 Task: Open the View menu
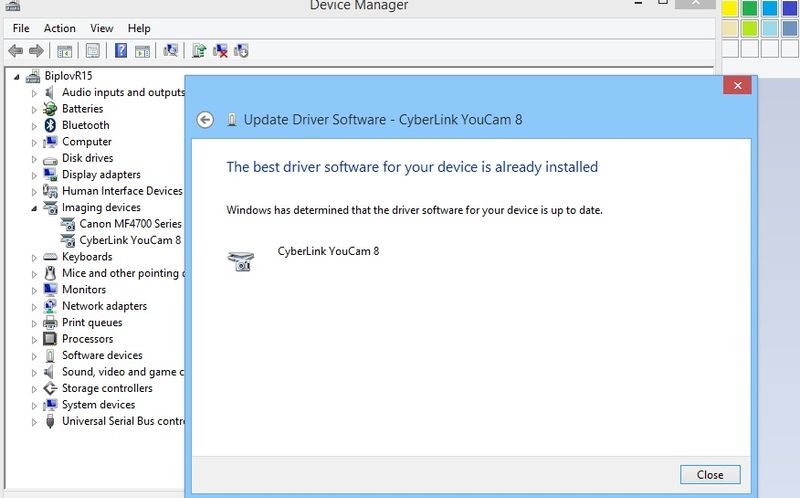tap(101, 28)
